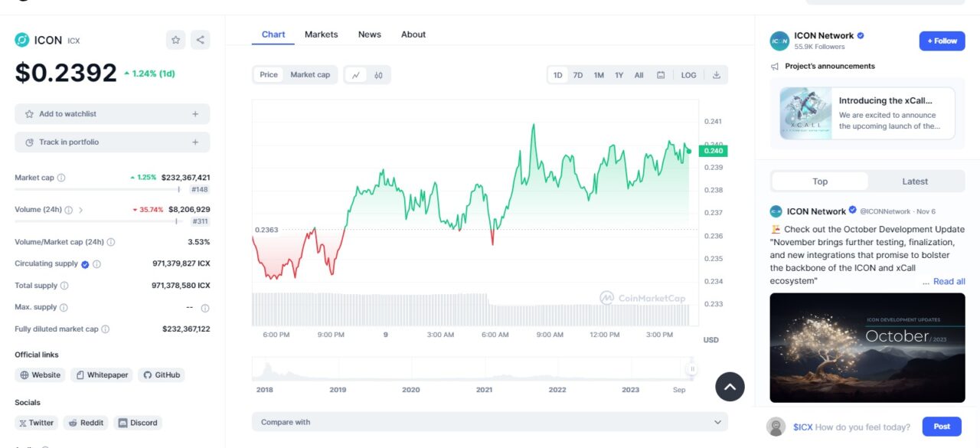The image size is (980, 448).
Task: Click the verified badge beside Circulating supply
Action: [85, 264]
